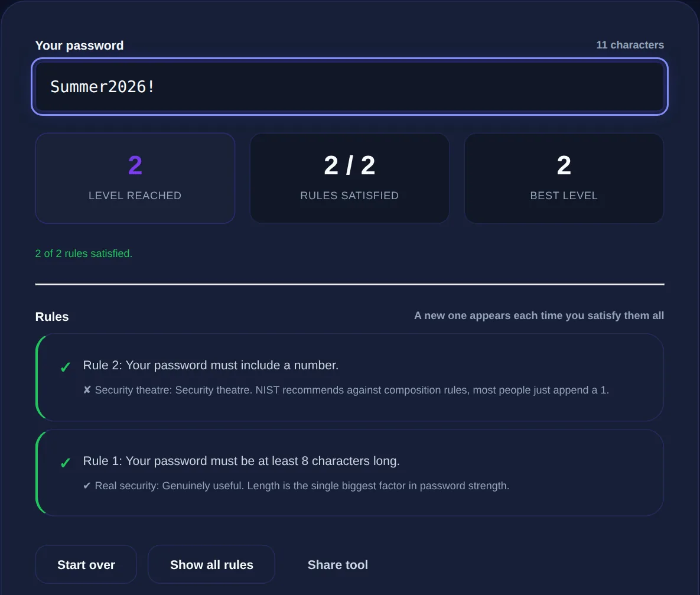Click 'Rule 1: Your password must be at least 8 characters long.'

242,461
